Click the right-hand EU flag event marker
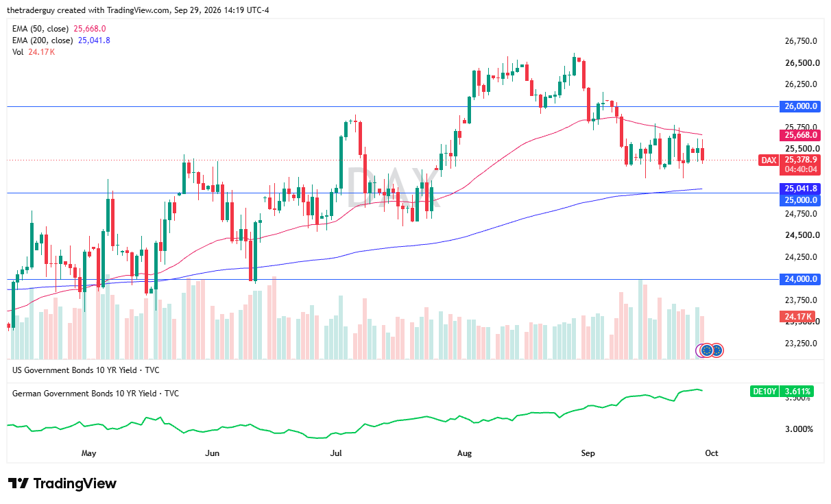The height and width of the screenshot is (504, 831). [716, 350]
